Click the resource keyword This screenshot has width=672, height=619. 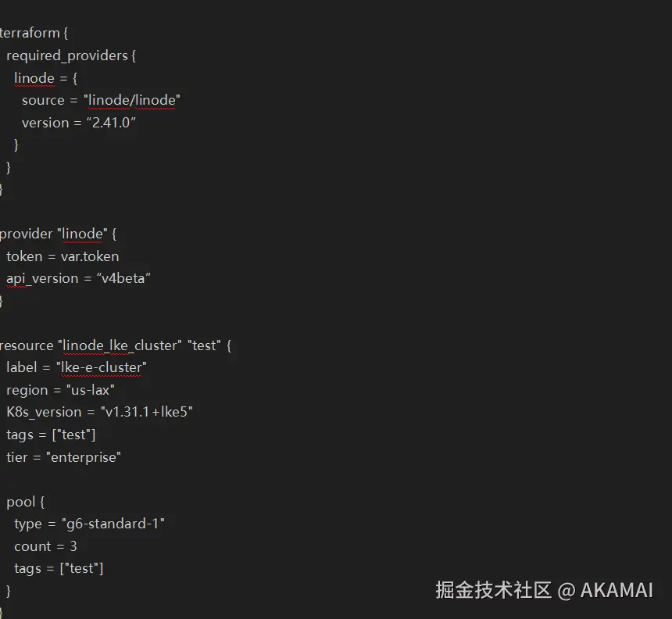pyautogui.click(x=26, y=345)
